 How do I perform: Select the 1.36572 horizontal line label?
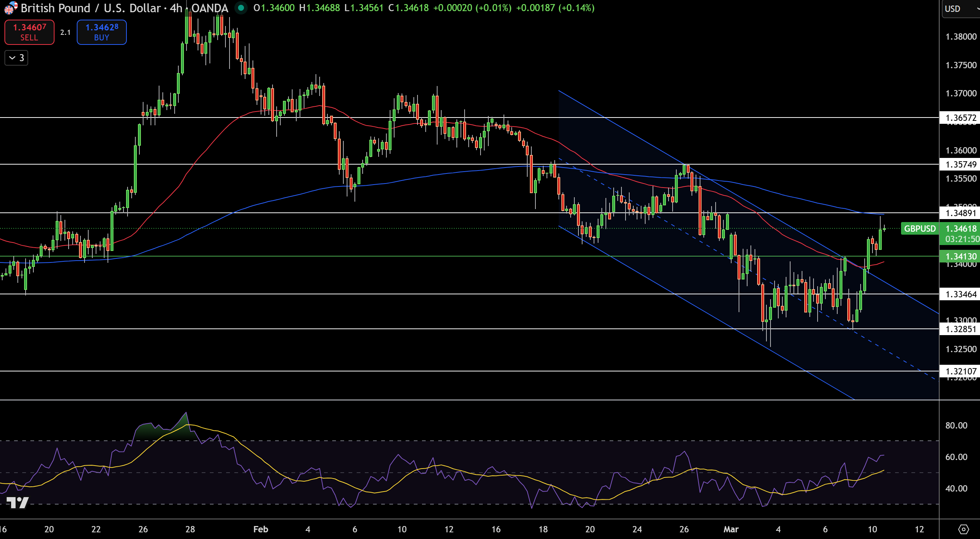coord(960,118)
